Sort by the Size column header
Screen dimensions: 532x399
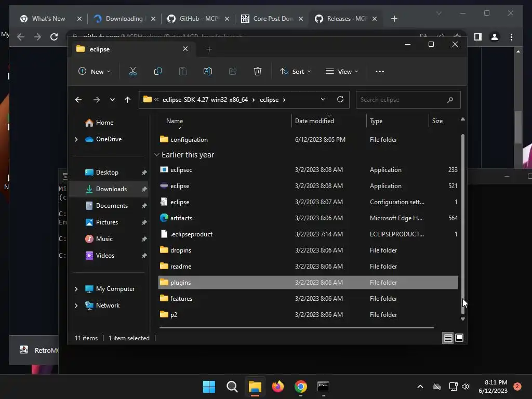tap(437, 121)
